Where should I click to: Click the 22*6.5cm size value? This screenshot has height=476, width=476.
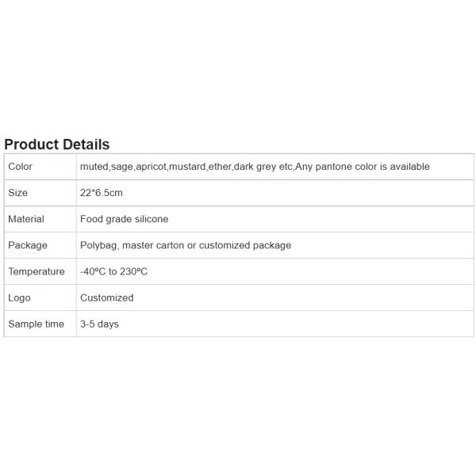tap(102, 193)
